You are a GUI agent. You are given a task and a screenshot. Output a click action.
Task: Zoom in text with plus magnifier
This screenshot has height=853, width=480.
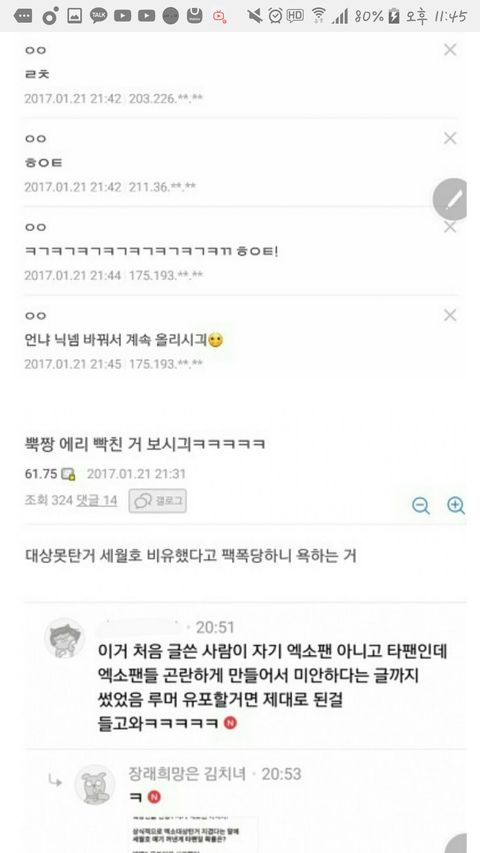[x=456, y=505]
